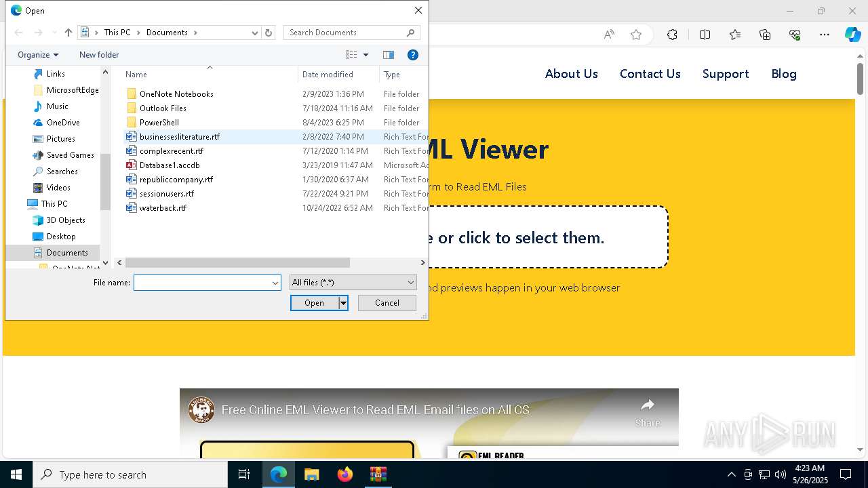Open WinRAR taskbar icon
The width and height of the screenshot is (868, 488).
coord(378,474)
